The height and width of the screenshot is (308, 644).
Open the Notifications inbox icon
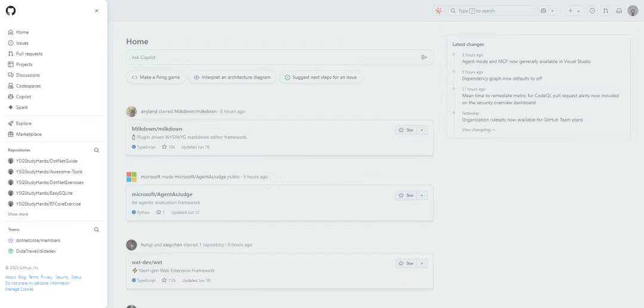point(619,11)
